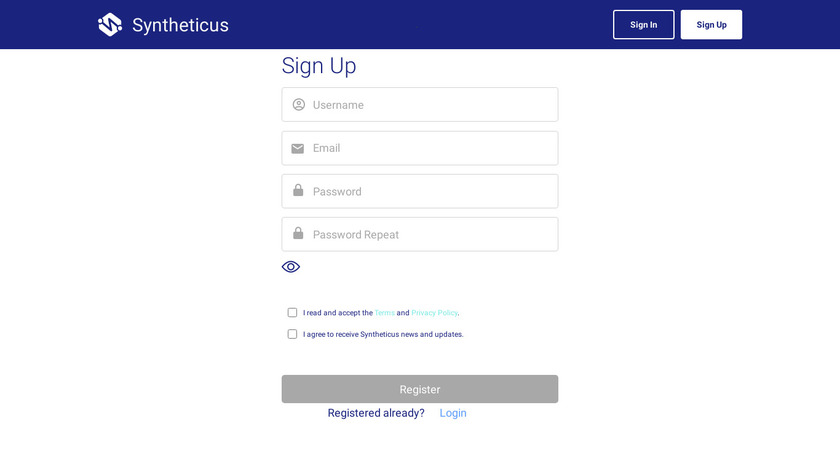Image resolution: width=840 pixels, height=472 pixels.
Task: Focus the Username text field
Action: tap(430, 105)
